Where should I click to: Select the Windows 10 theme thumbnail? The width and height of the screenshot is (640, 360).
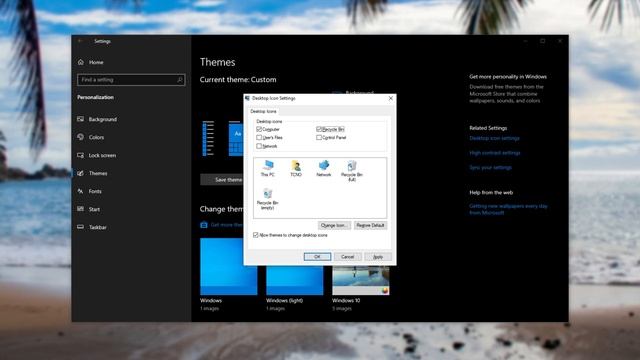click(x=361, y=280)
